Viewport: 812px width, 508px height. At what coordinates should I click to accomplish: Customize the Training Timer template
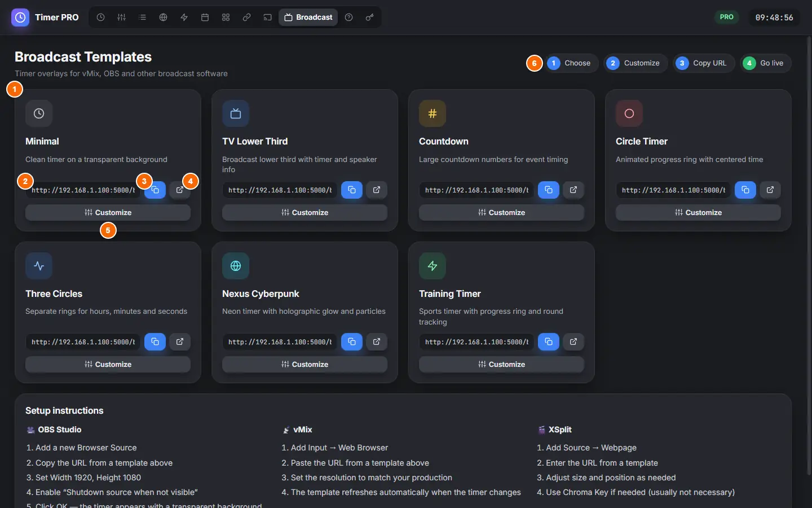501,365
